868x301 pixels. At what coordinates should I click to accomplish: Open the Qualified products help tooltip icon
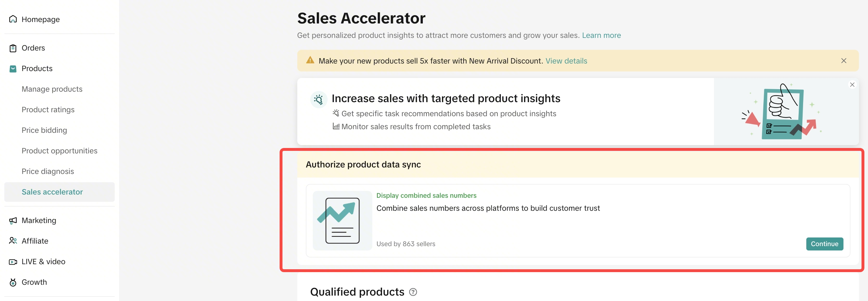[x=413, y=292]
